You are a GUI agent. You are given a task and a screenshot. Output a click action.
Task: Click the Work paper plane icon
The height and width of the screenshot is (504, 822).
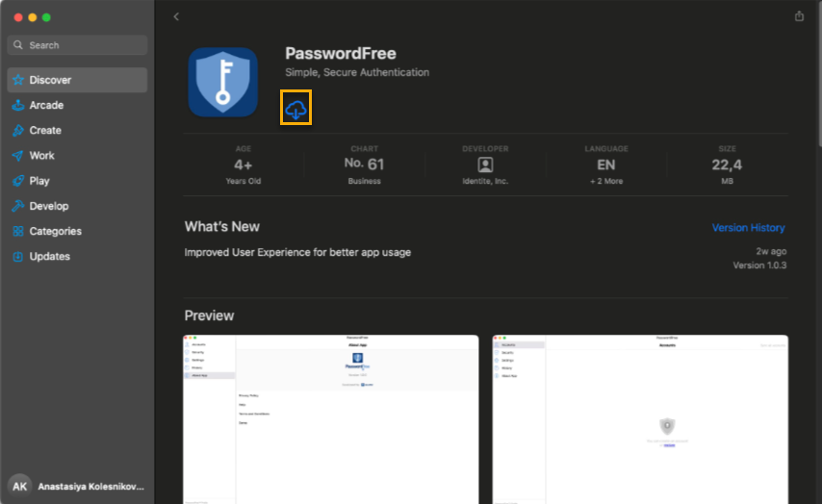pos(18,156)
